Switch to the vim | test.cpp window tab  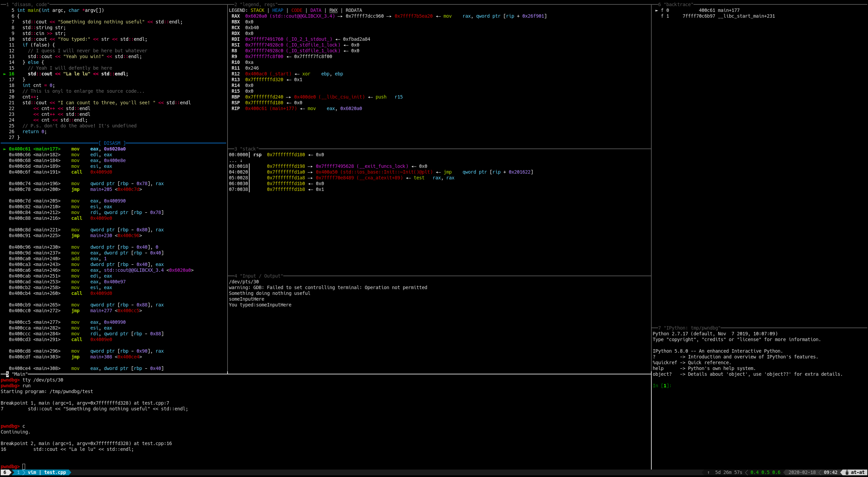tap(47, 472)
